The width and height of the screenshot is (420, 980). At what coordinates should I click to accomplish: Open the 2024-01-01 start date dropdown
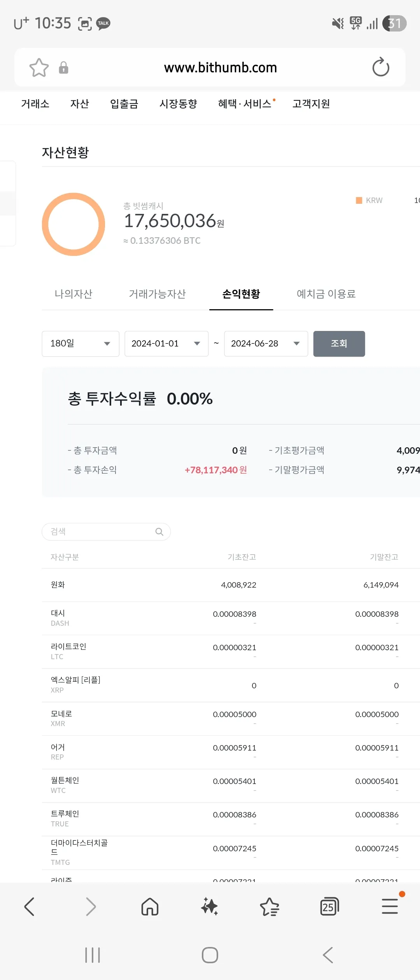click(166, 344)
